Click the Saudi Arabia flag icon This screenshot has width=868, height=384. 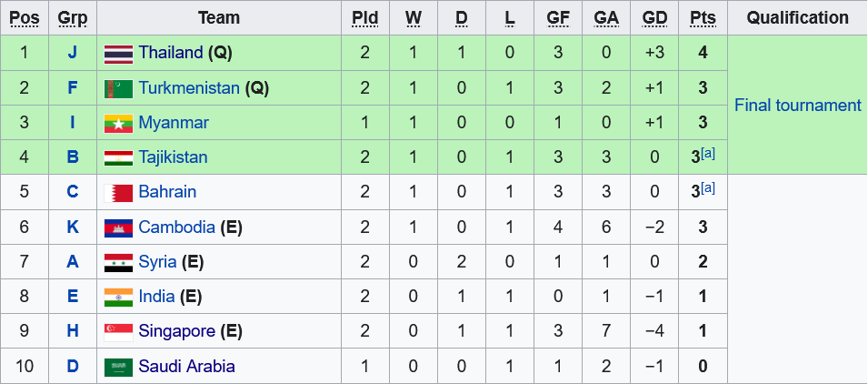[x=118, y=367]
